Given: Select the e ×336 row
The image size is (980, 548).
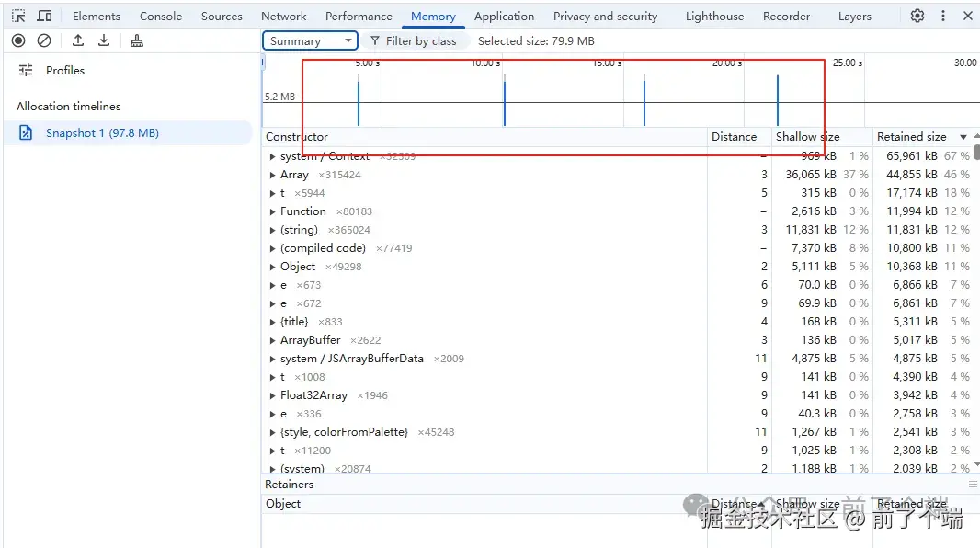Looking at the screenshot, I should click(x=619, y=414).
